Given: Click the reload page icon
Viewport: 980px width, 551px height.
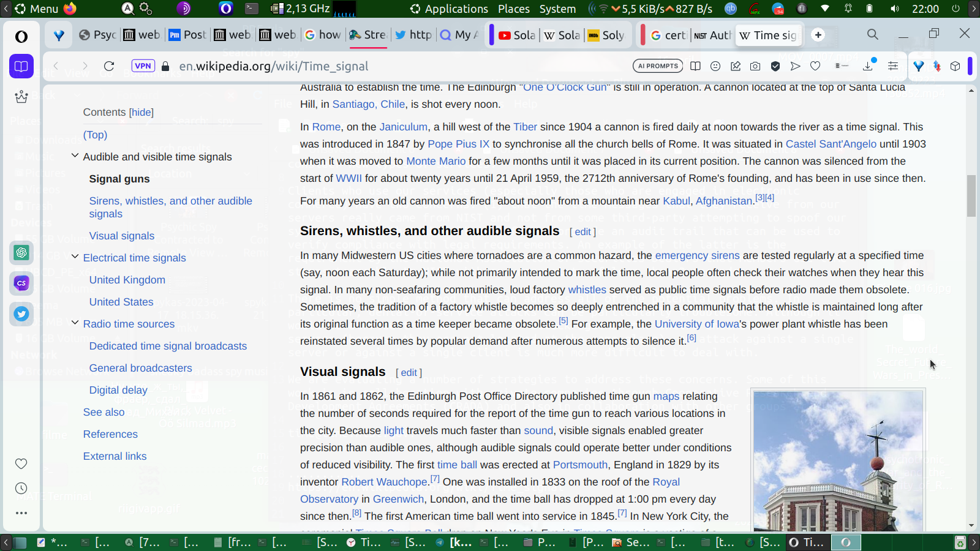Looking at the screenshot, I should tap(109, 66).
